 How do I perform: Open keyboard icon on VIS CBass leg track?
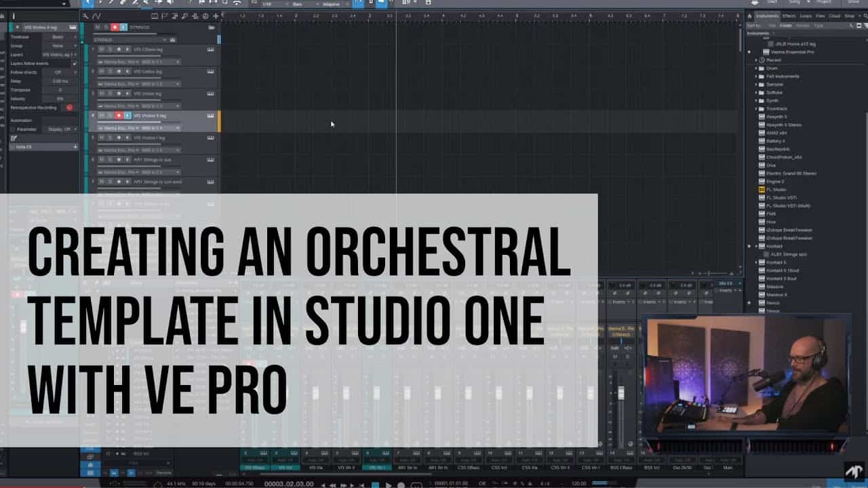(211, 49)
